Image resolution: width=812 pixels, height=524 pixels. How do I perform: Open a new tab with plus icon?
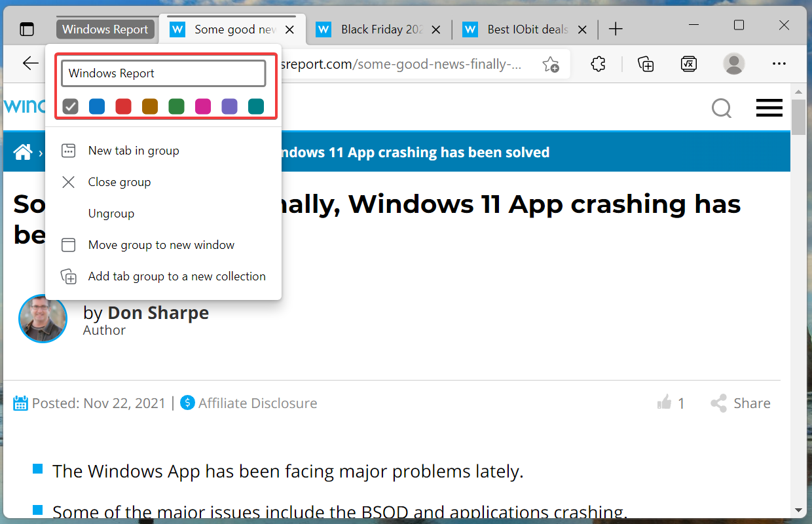click(616, 29)
